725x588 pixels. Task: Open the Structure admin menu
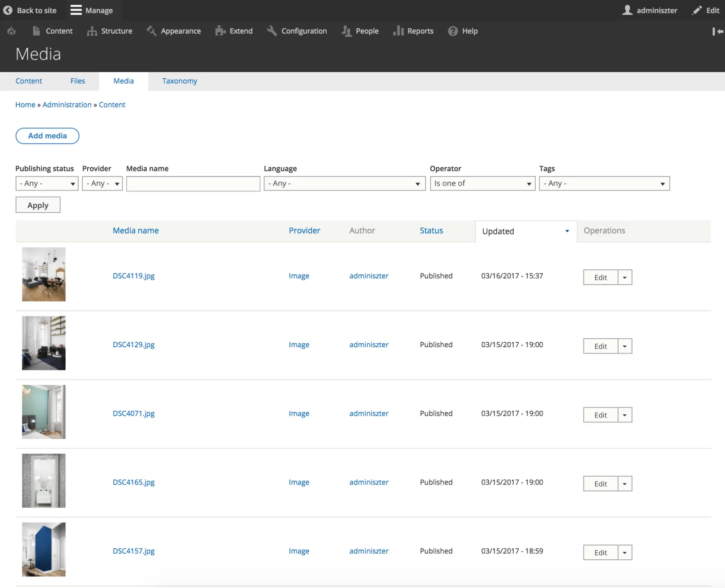tap(110, 31)
